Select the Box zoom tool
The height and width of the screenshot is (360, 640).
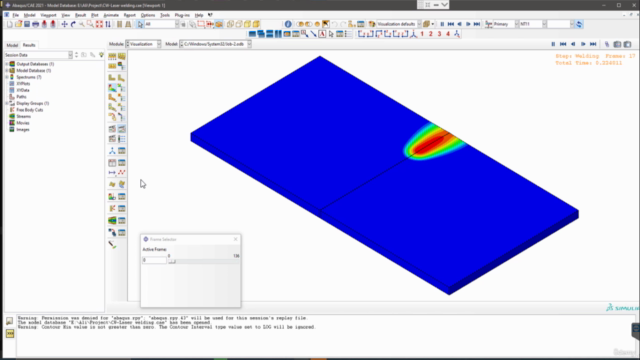(x=91, y=24)
